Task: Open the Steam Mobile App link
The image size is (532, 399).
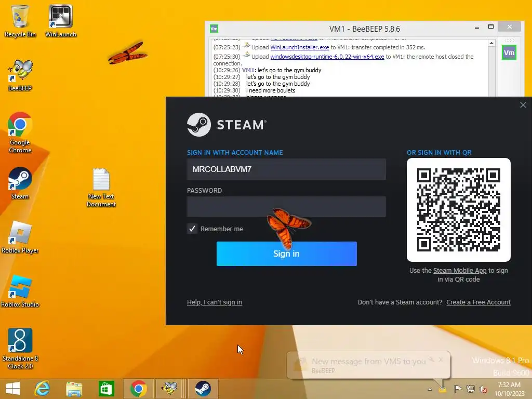Action: (460, 270)
